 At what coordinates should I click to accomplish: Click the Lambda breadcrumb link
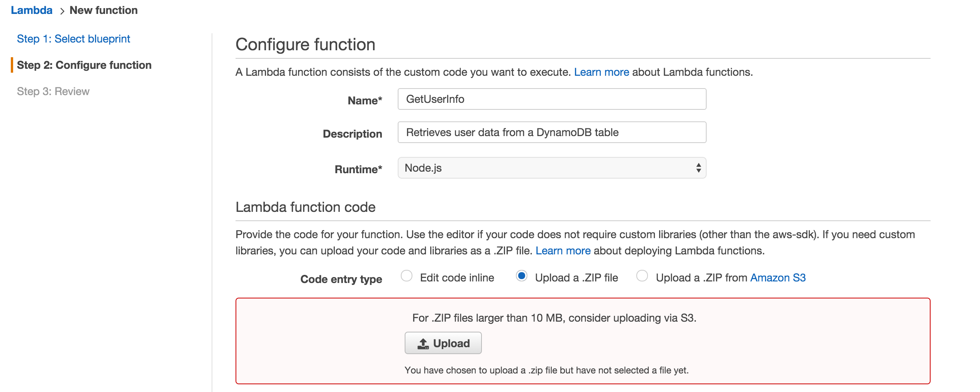[31, 10]
